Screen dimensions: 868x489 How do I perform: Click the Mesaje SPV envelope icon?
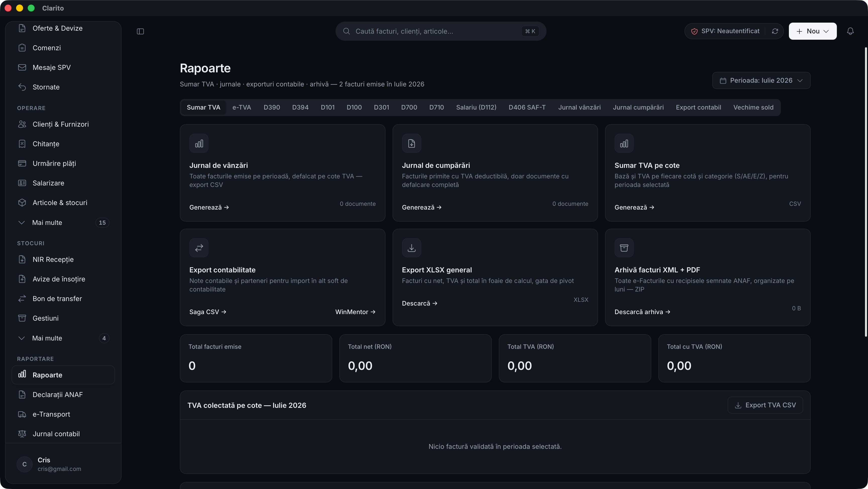click(22, 67)
